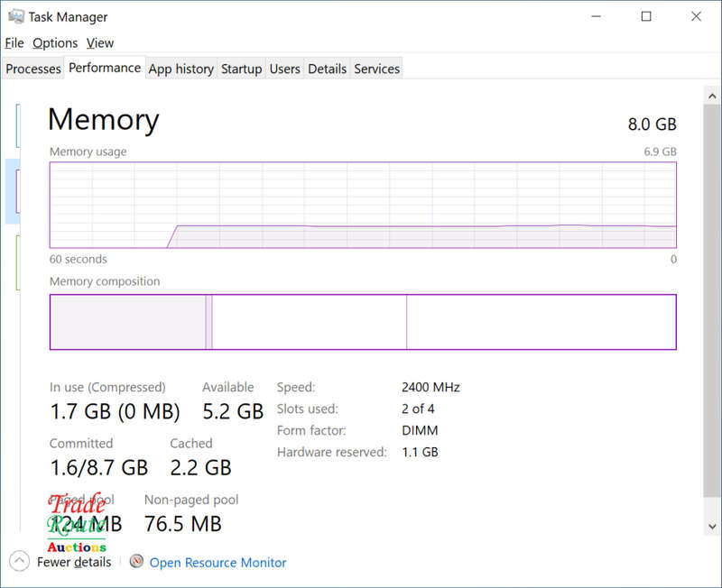Click the Memory composition label
The width and height of the screenshot is (722, 588).
[105, 281]
